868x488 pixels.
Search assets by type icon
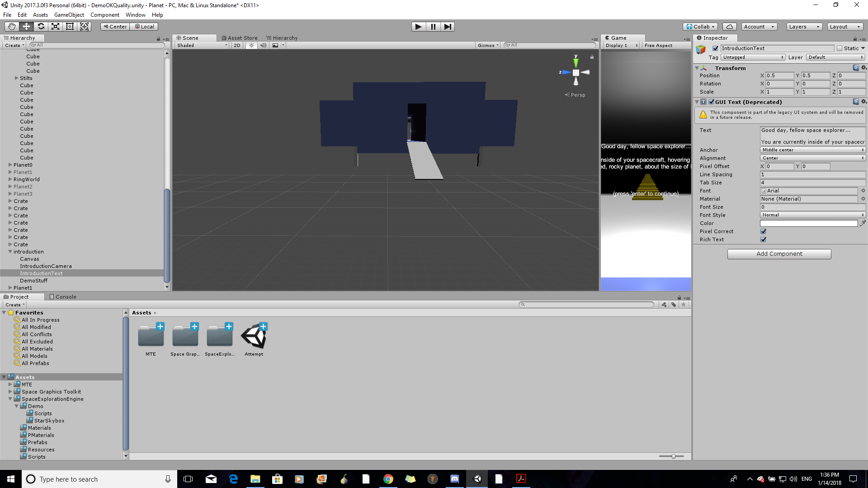664,305
